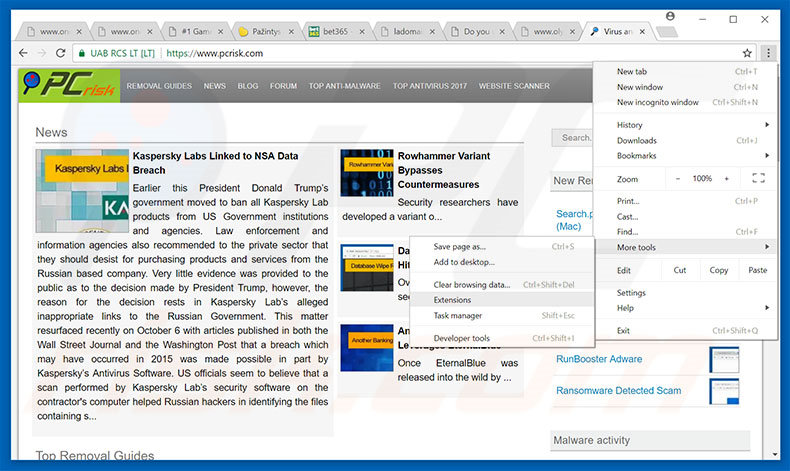Image resolution: width=790 pixels, height=471 pixels.
Task: Click the RunBooster Adware thumbnail
Action: [x=724, y=360]
